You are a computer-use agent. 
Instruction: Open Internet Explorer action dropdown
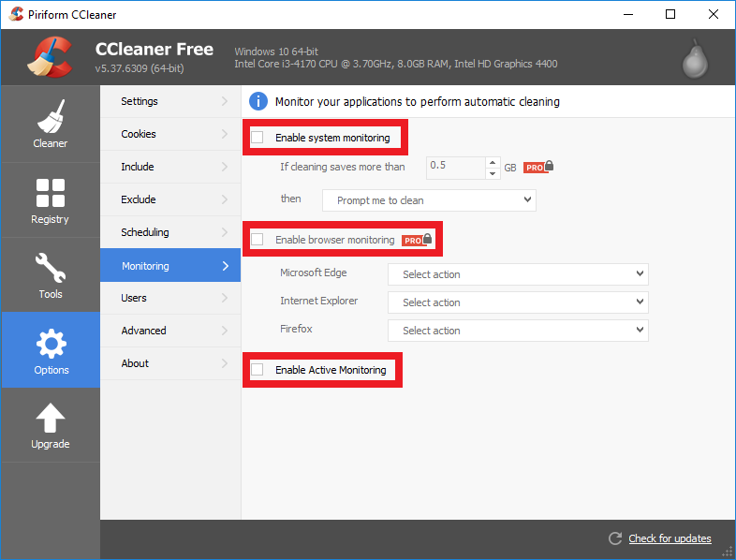518,302
